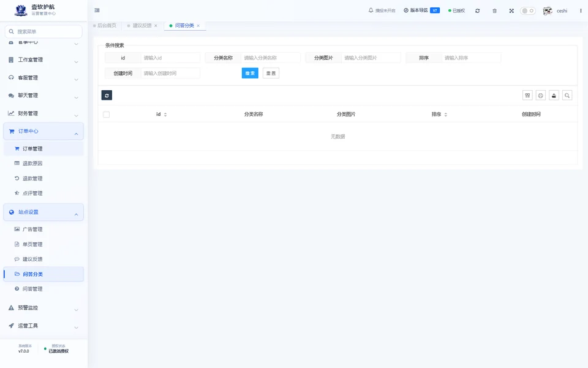Image resolution: width=588 pixels, height=368 pixels.
Task: Open the 版本导览 V7 link
Action: click(421, 10)
